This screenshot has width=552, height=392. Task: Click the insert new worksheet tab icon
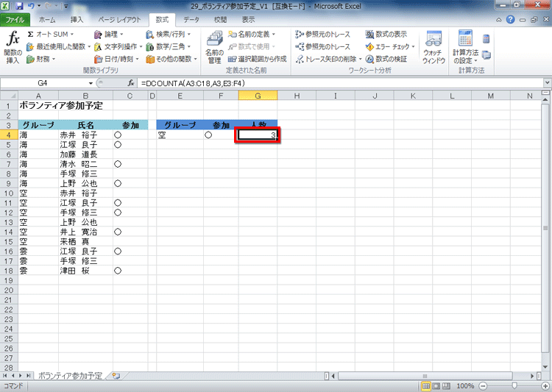116,376
